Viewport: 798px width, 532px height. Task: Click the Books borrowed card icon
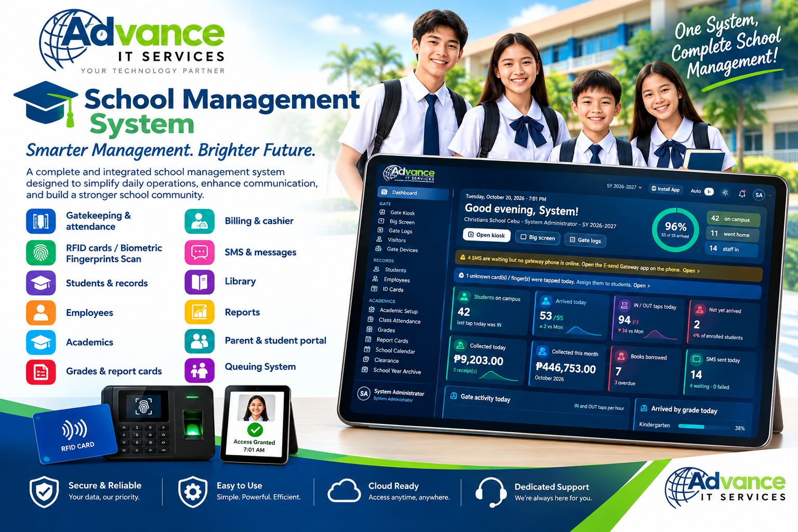tap(621, 356)
